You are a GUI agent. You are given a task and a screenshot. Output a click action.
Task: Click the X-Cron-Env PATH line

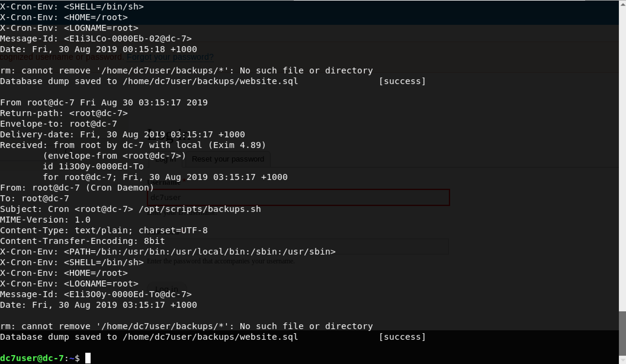(168, 252)
